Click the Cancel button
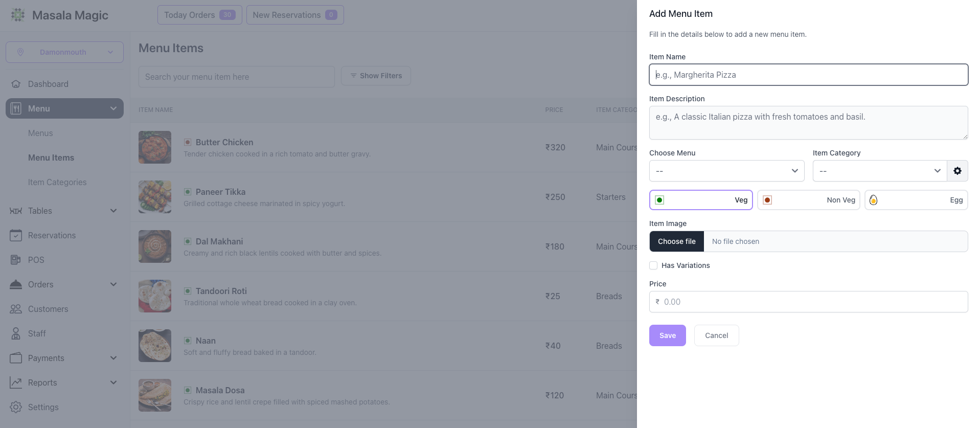The width and height of the screenshot is (980, 428). tap(716, 335)
